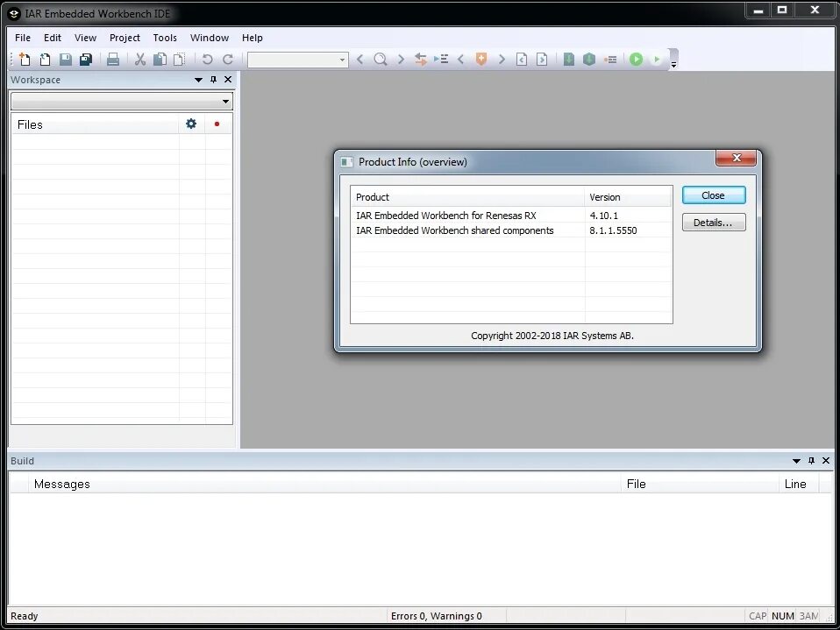Click Close in Product Info dialog
Screen dimensions: 840x630
click(x=714, y=195)
